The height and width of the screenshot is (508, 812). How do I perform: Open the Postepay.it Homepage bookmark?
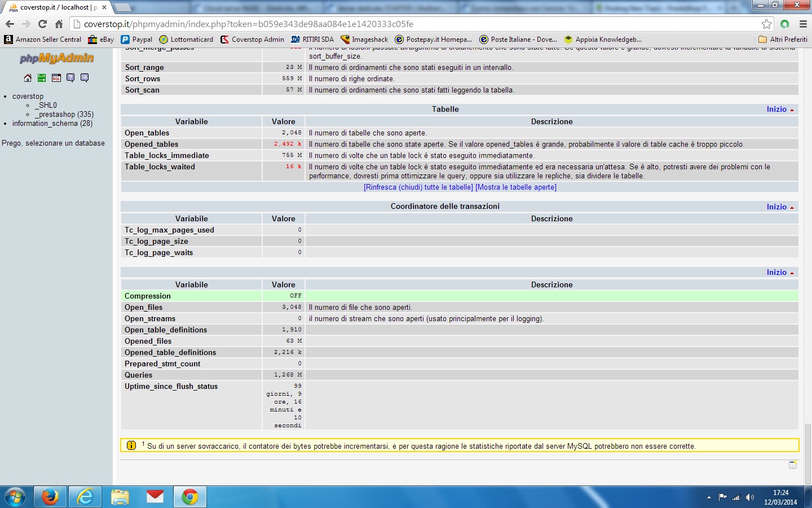coord(434,40)
